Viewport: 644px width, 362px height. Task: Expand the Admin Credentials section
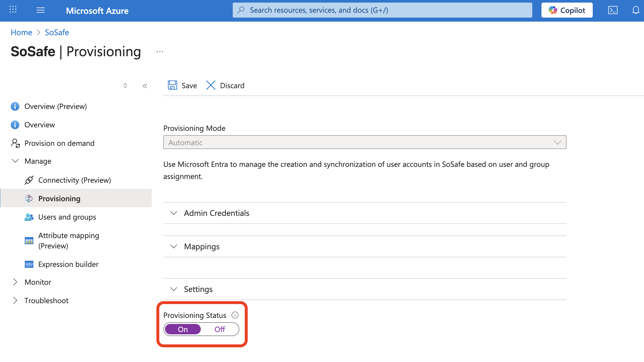[x=217, y=213]
